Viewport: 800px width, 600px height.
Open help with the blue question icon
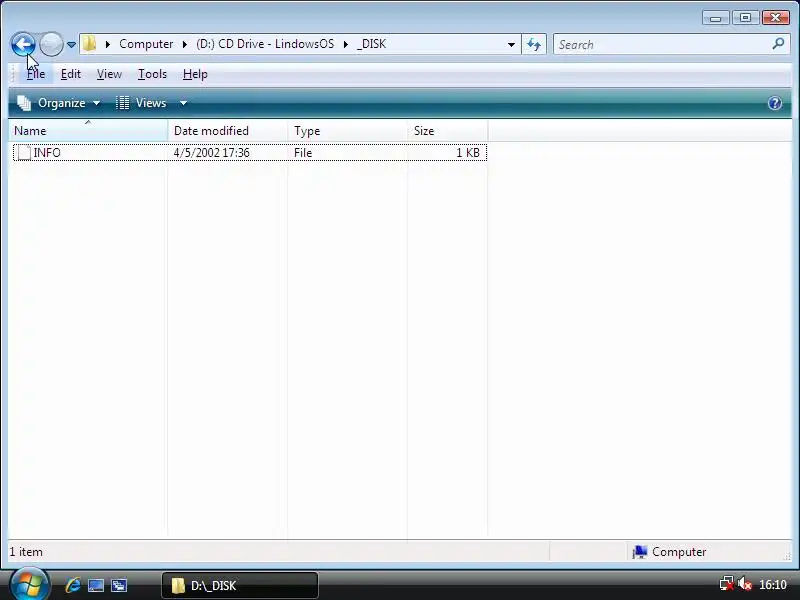[774, 103]
